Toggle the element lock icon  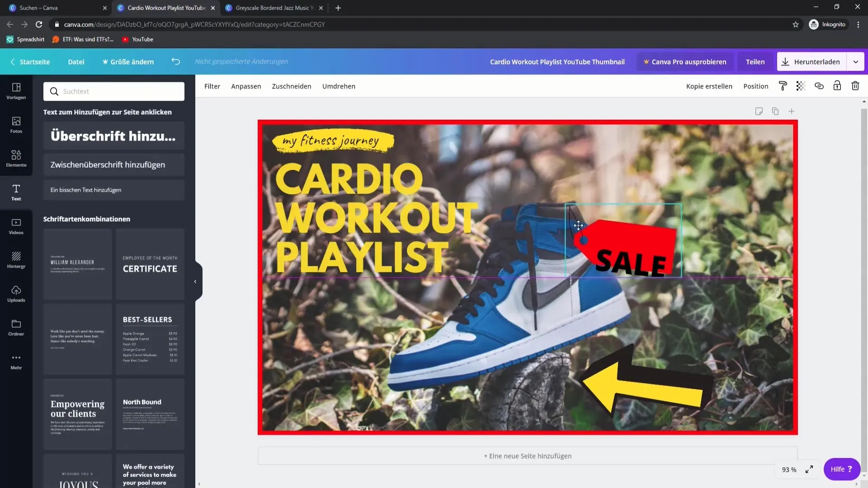coord(837,86)
